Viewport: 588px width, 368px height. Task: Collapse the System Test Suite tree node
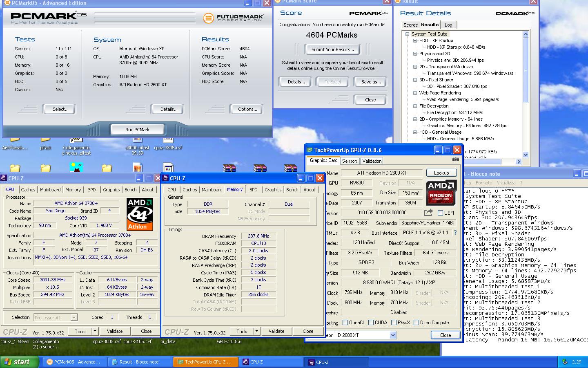(407, 34)
